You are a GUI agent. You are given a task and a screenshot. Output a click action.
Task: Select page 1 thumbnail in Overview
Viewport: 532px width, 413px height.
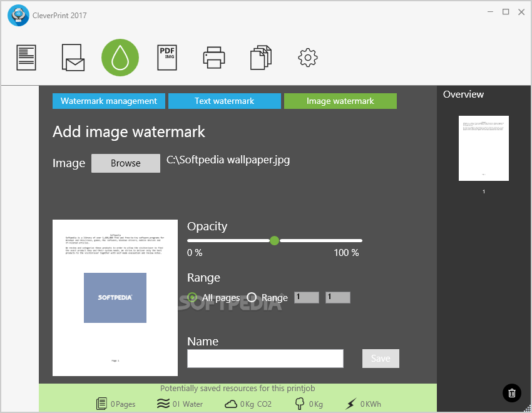pos(484,148)
